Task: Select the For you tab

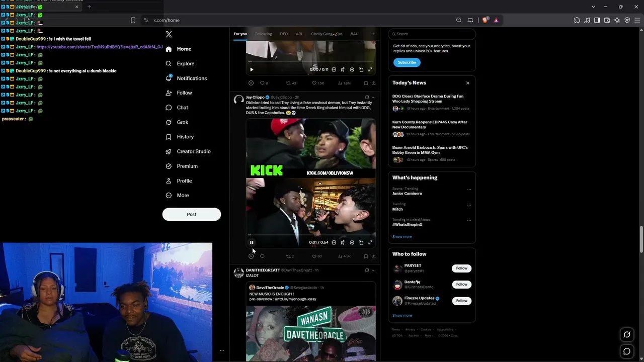Action: 240,34
